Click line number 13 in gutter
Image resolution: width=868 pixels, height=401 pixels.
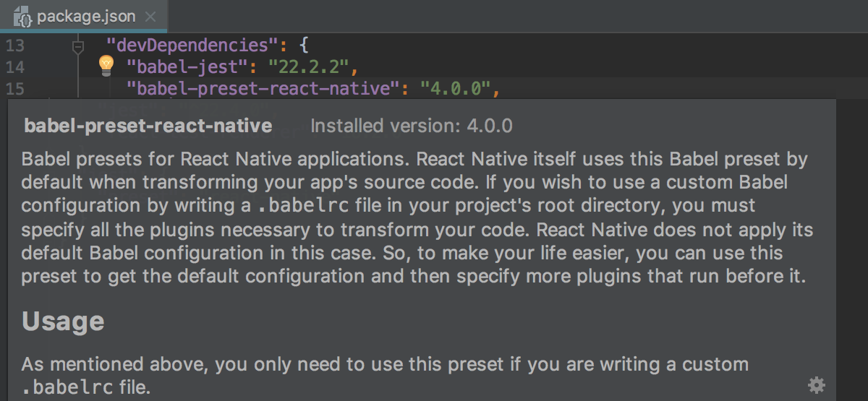click(14, 46)
